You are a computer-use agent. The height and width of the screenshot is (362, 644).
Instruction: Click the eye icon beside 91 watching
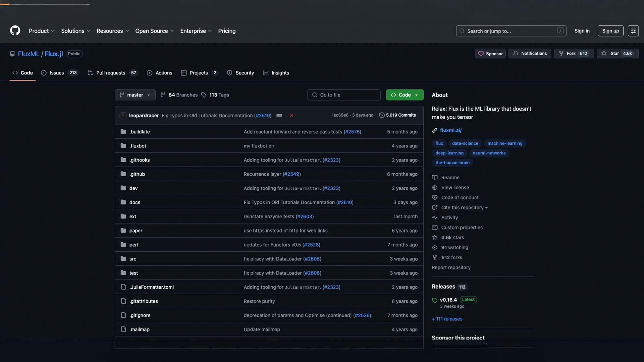click(435, 248)
